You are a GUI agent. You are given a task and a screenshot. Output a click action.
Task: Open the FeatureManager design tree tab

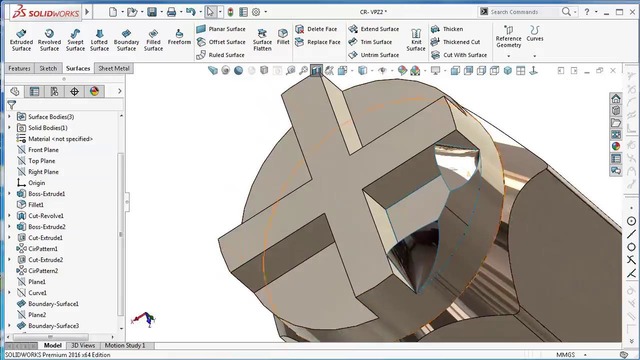click(x=15, y=91)
